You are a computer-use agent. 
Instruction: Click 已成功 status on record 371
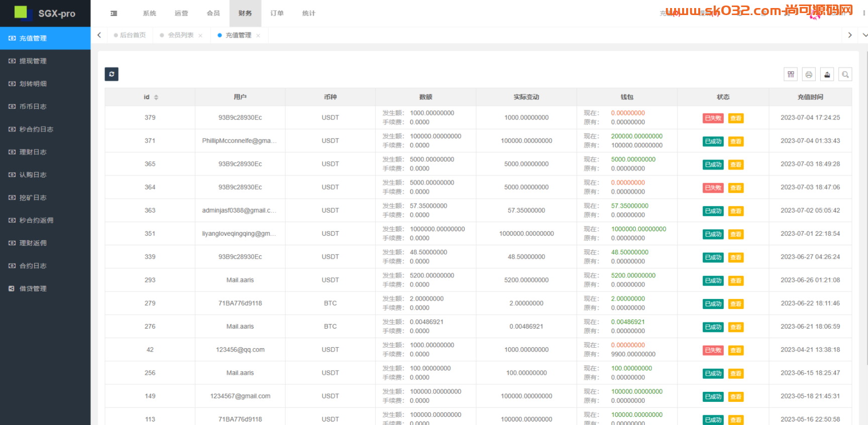click(x=713, y=141)
